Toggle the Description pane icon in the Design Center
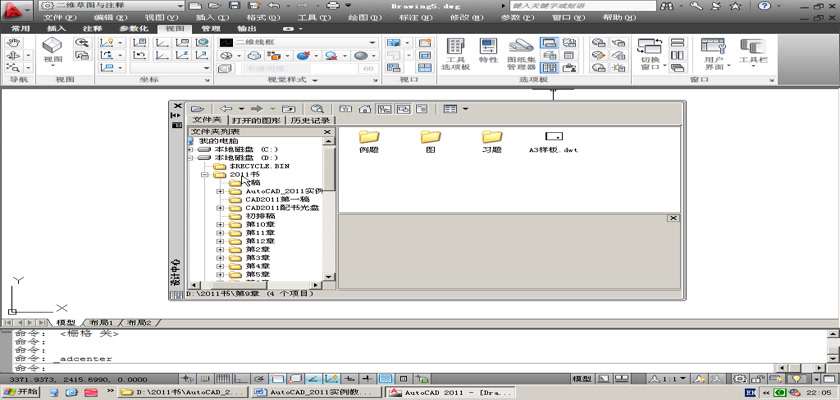The image size is (840, 400). [422, 109]
